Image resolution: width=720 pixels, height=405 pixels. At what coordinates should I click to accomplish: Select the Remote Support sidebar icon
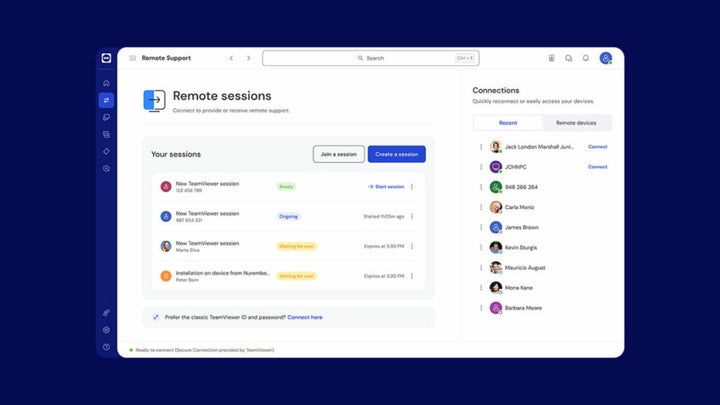(x=106, y=100)
